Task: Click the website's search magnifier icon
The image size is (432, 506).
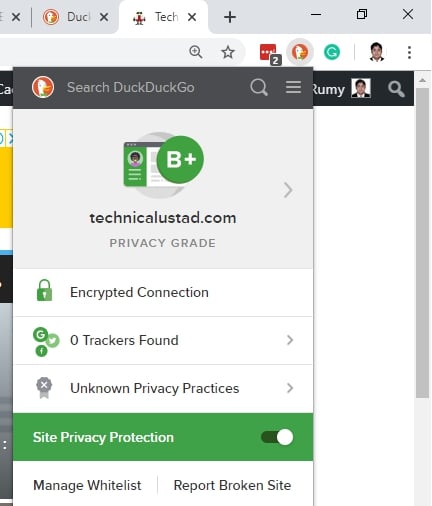Action: pyautogui.click(x=396, y=89)
